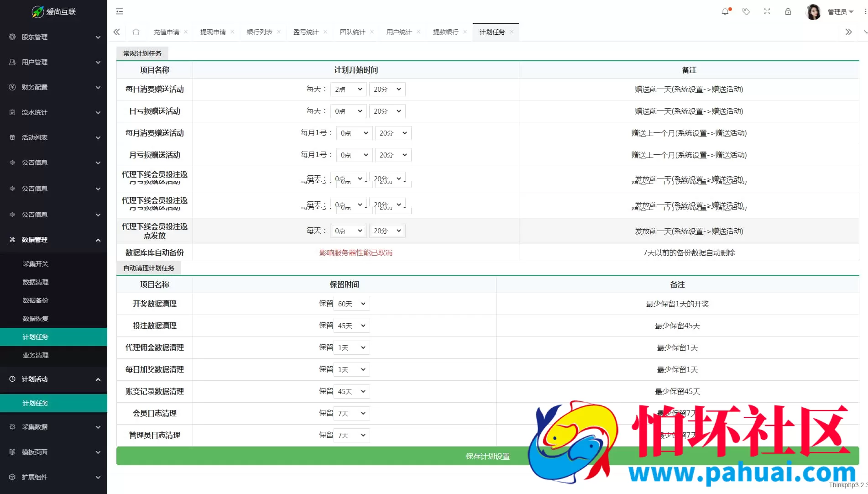Select 数据备份 in the sidebar
Image resolution: width=868 pixels, height=494 pixels.
35,300
